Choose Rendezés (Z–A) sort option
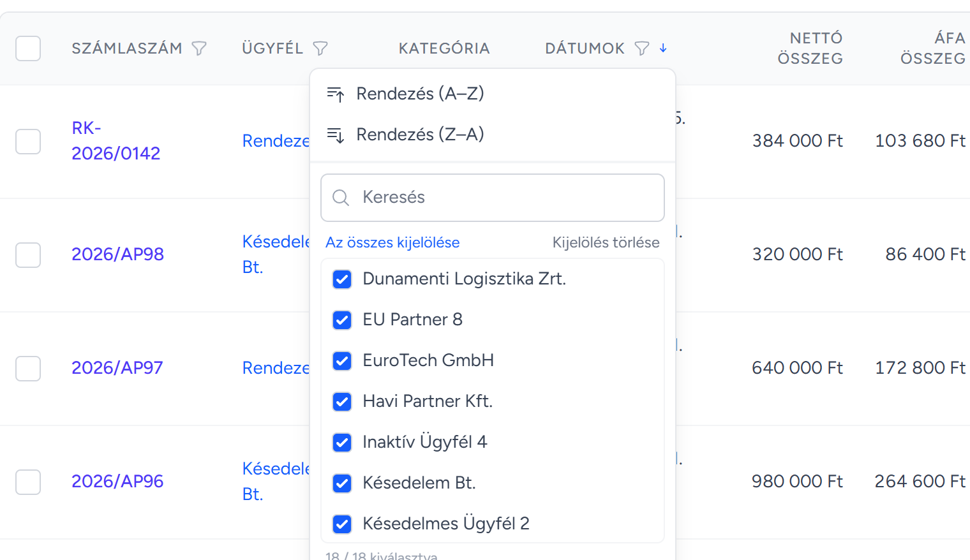Screen dimensions: 970x560 coord(493,135)
